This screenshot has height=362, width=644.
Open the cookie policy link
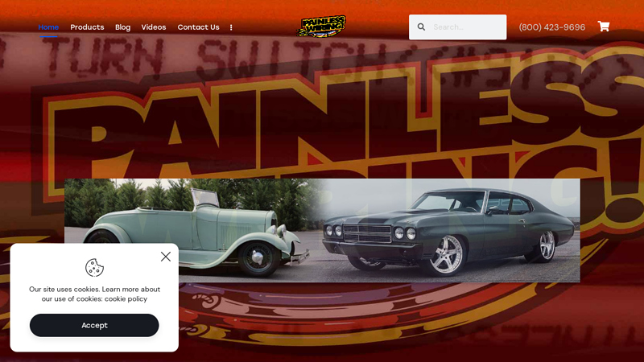[126, 298]
